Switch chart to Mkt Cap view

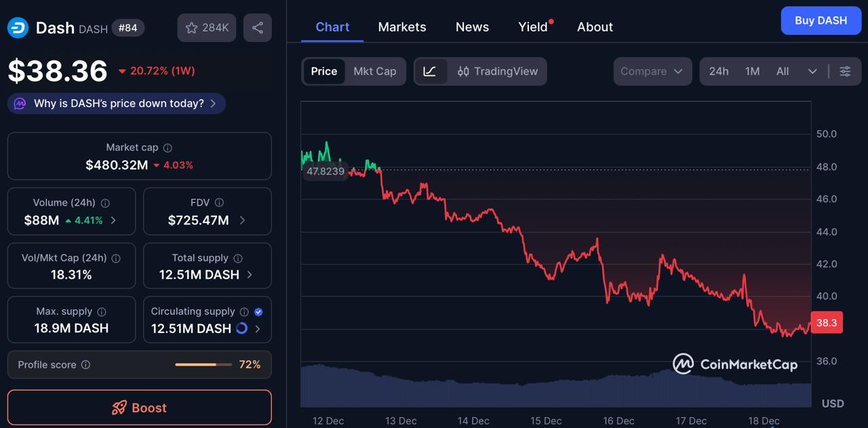click(x=376, y=71)
